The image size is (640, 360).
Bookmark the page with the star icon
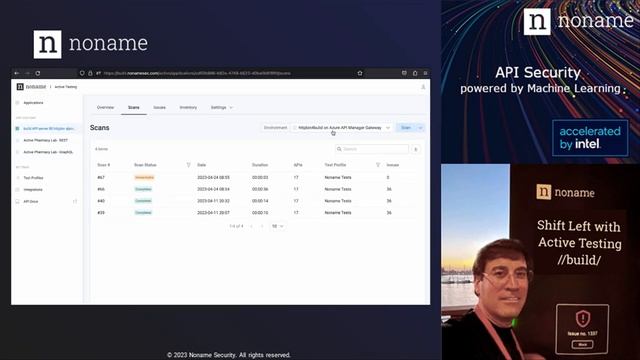tap(360, 73)
